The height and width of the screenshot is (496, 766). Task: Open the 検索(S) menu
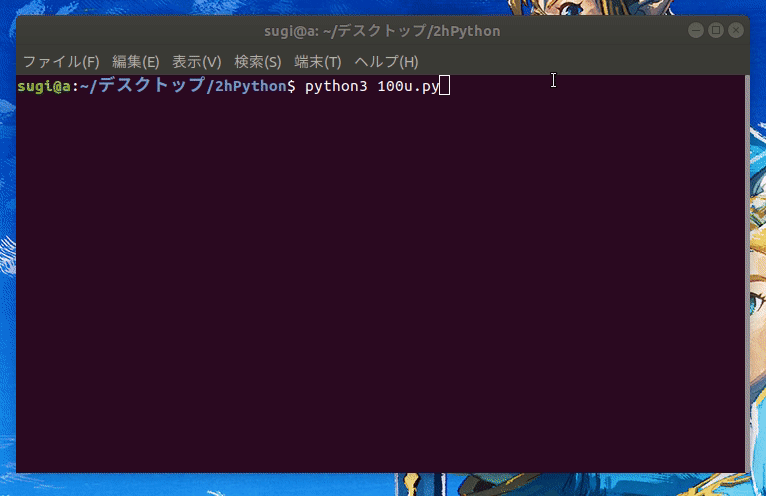[258, 62]
